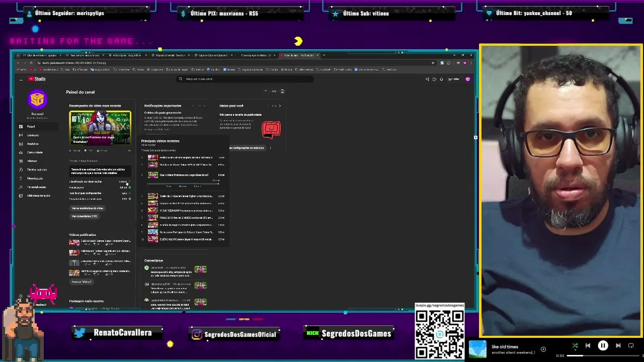Image resolution: width=644 pixels, height=362 pixels.
Task: Pause the like old times song
Action: pos(603,345)
